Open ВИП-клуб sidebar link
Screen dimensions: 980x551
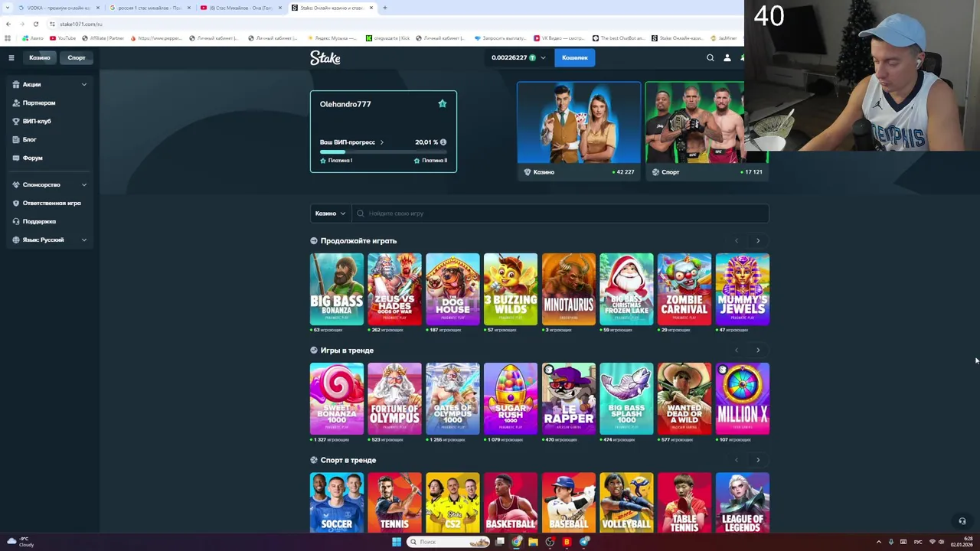37,121
